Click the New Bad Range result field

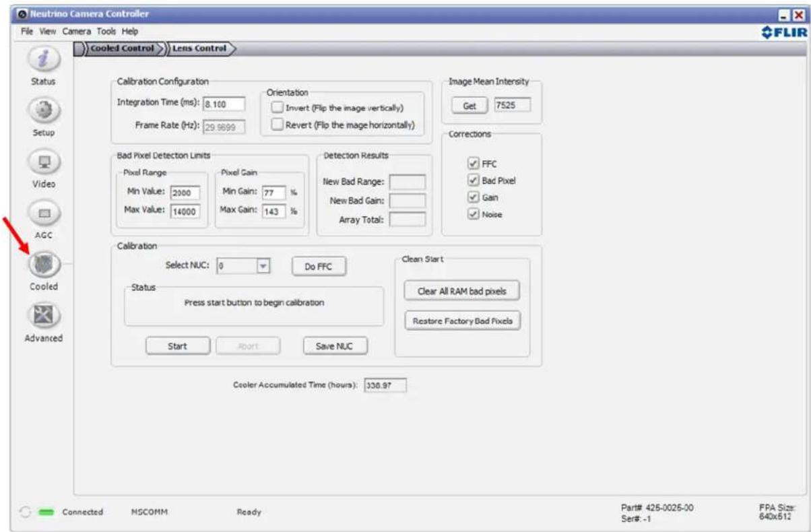(x=408, y=182)
